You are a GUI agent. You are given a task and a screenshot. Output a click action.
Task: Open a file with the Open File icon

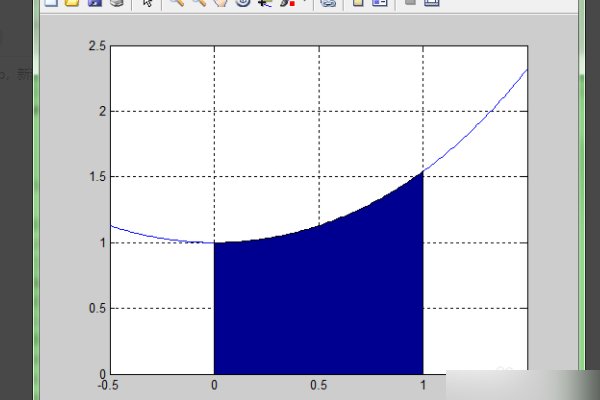coord(71,3)
